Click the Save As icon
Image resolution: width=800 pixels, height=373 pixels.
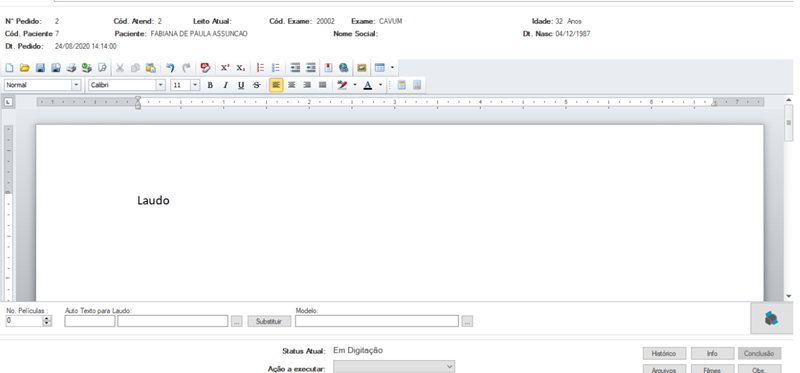pyautogui.click(x=56, y=67)
